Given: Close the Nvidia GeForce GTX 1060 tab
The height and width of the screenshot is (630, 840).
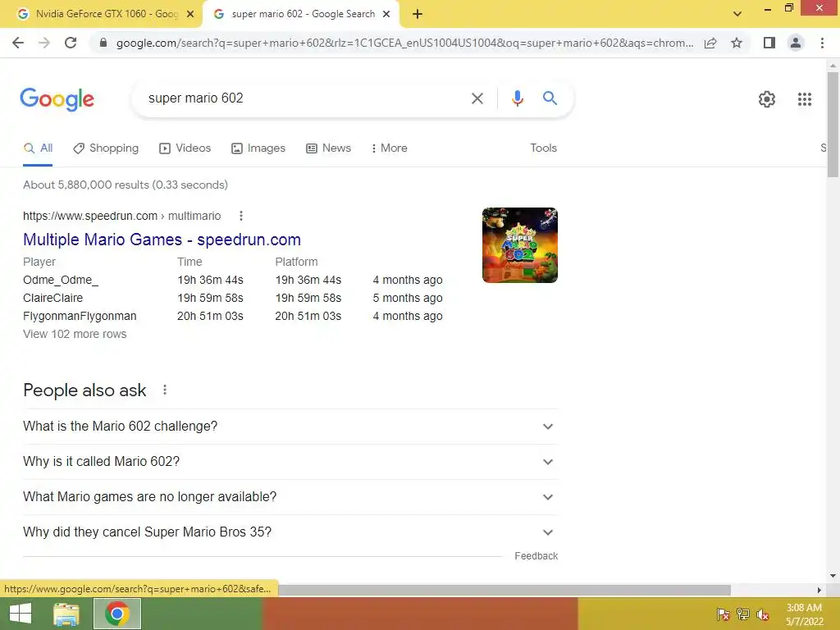Looking at the screenshot, I should (190, 15).
